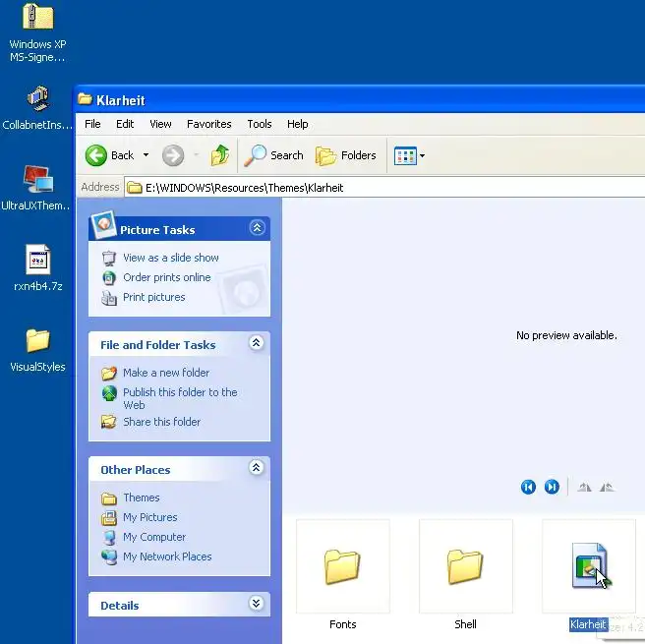Click the address bar path field
This screenshot has width=645, height=644.
(x=384, y=188)
